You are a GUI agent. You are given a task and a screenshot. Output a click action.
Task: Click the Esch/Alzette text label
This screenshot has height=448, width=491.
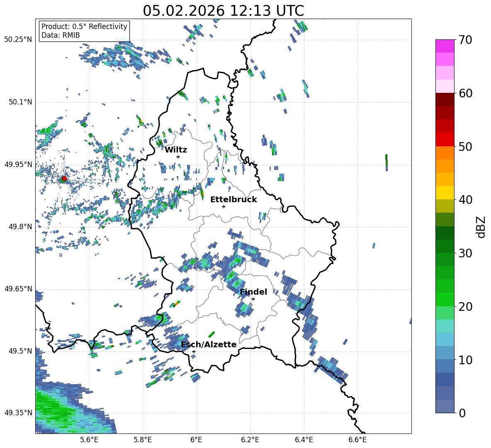(x=209, y=344)
